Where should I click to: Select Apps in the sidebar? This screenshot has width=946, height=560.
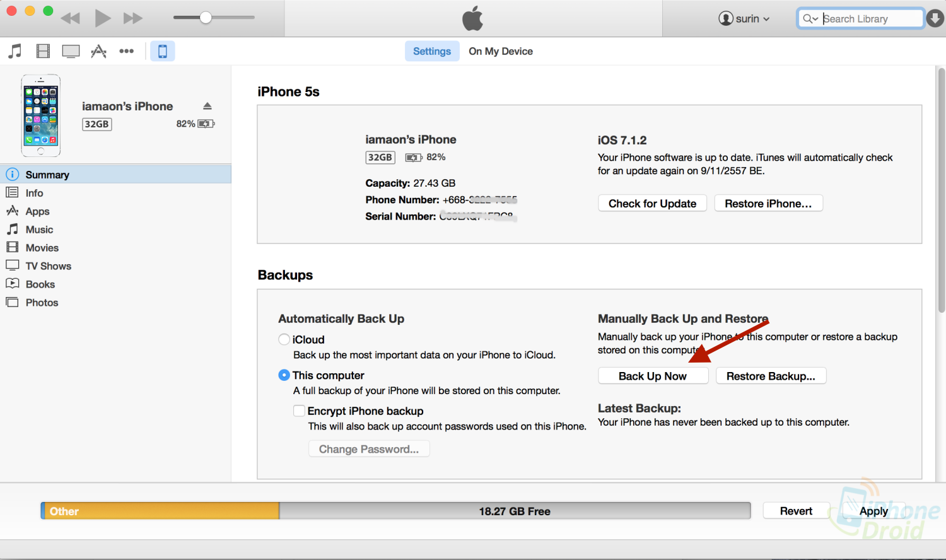[x=115, y=211]
